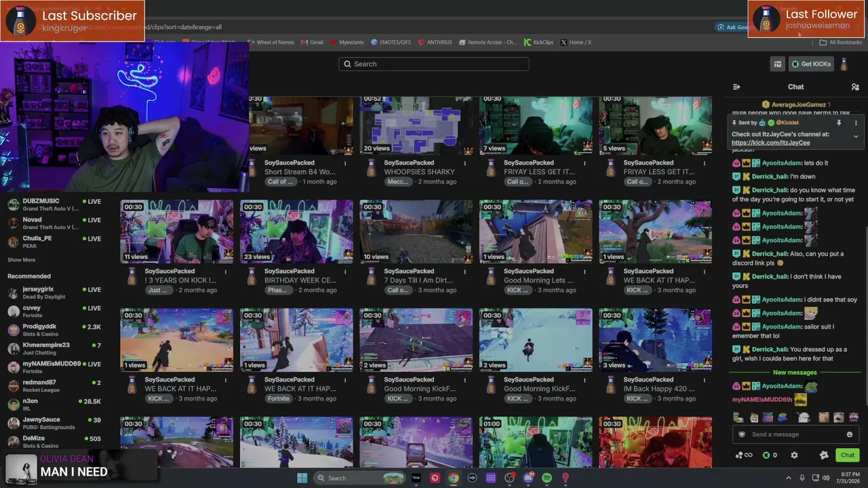Viewport: 868px width, 488px height.
Task: Open cuvey recommended channel
Action: 54,311
